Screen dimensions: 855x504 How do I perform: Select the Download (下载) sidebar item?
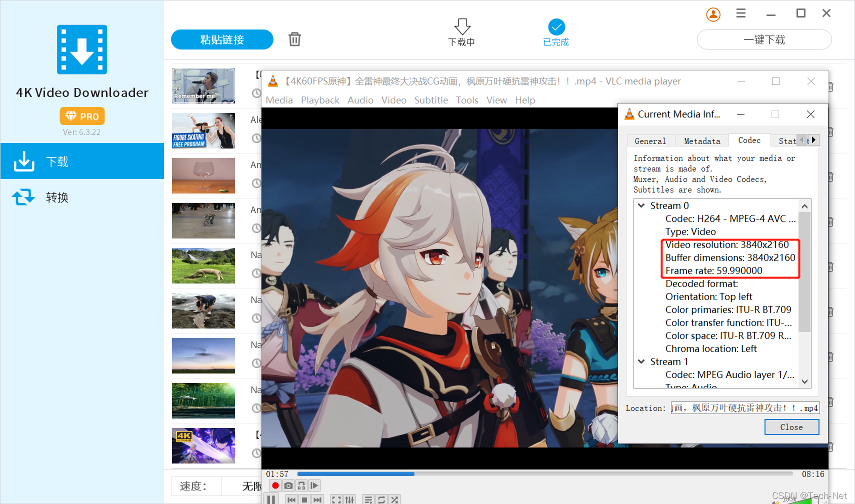tap(82, 161)
